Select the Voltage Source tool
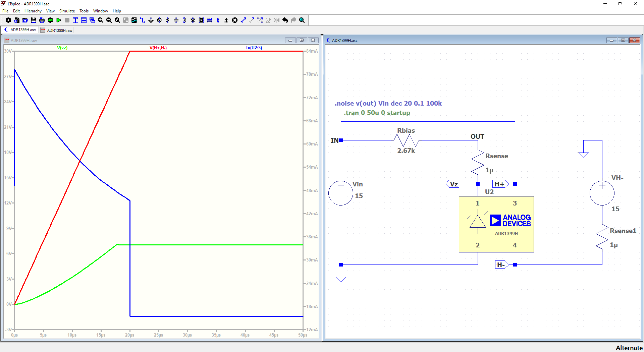The height and width of the screenshot is (352, 644). (x=159, y=20)
